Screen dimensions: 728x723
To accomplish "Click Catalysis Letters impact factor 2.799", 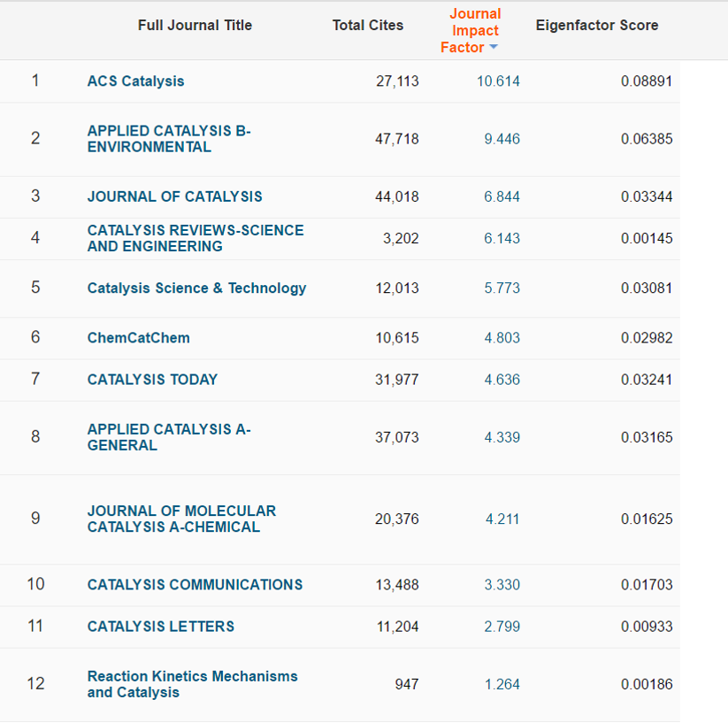I will click(x=502, y=627).
